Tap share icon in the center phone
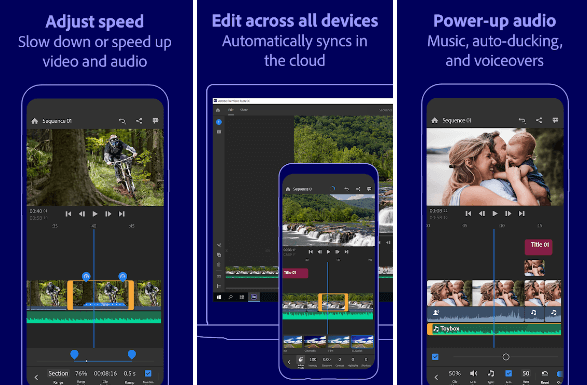This screenshot has width=587, height=385. coord(358,189)
